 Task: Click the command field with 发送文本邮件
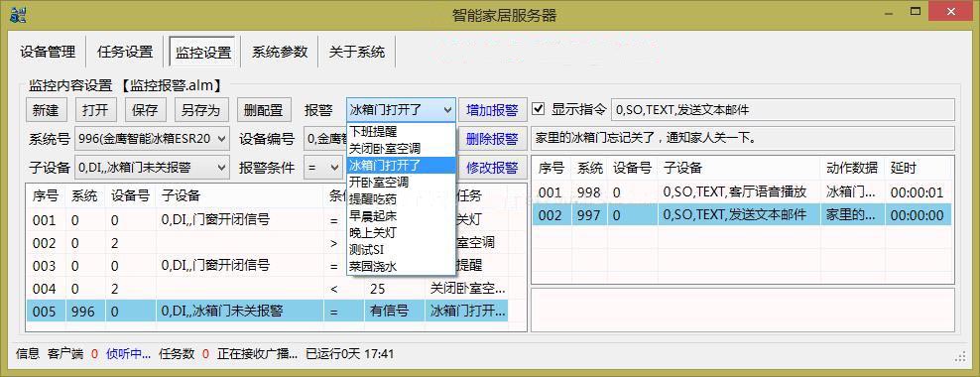point(783,110)
